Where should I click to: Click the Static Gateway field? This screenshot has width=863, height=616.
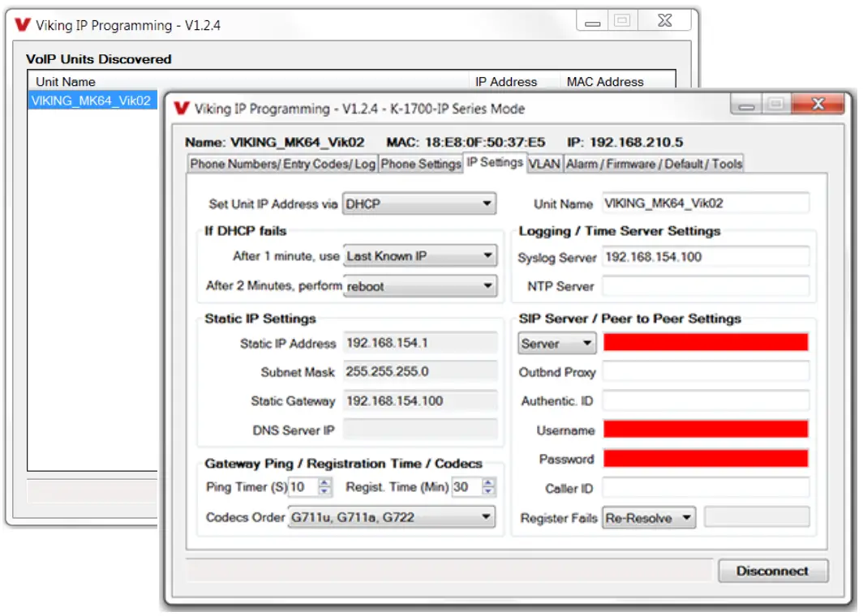[x=420, y=400]
